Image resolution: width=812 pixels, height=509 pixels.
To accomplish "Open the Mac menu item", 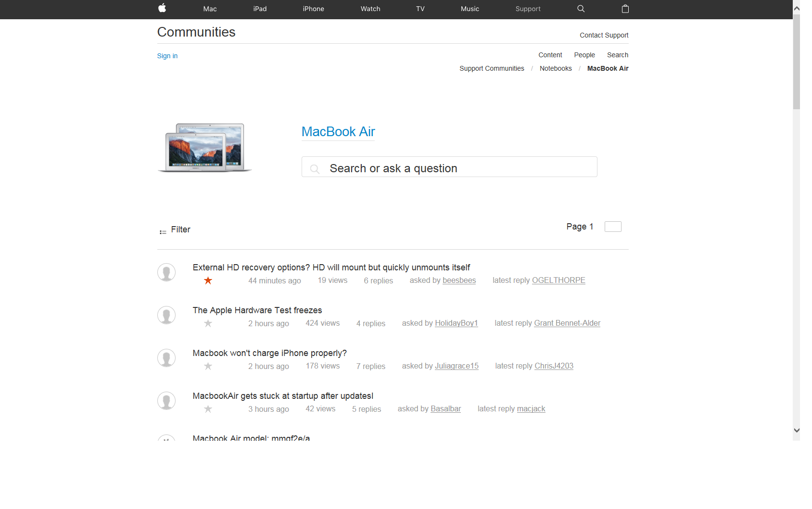I will (x=210, y=9).
